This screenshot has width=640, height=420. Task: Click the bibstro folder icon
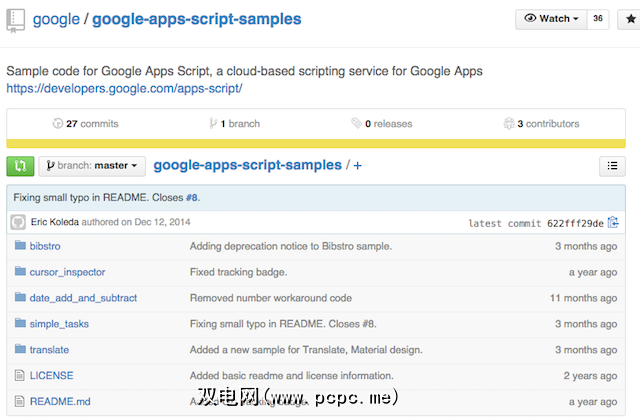pyautogui.click(x=20, y=246)
